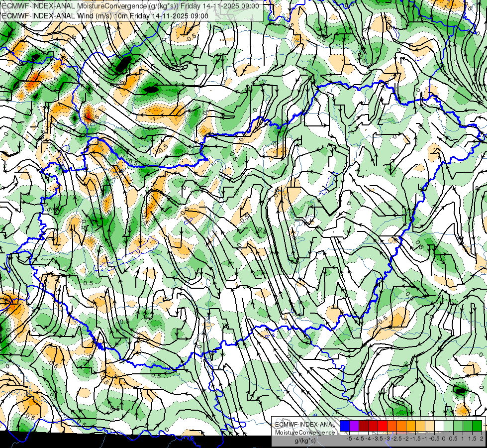Pick the orange-red swatch between -3 and -2.5
Screen dimensions: 487x448
pos(392,426)
